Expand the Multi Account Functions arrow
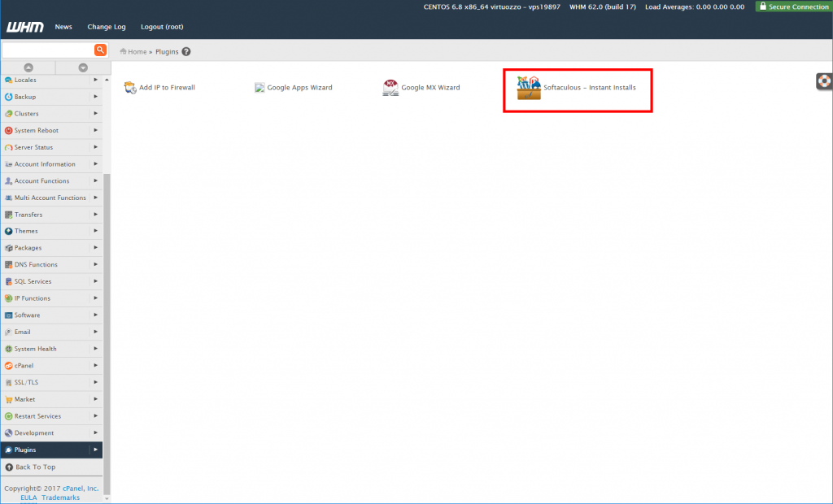833x504 pixels. pos(96,197)
